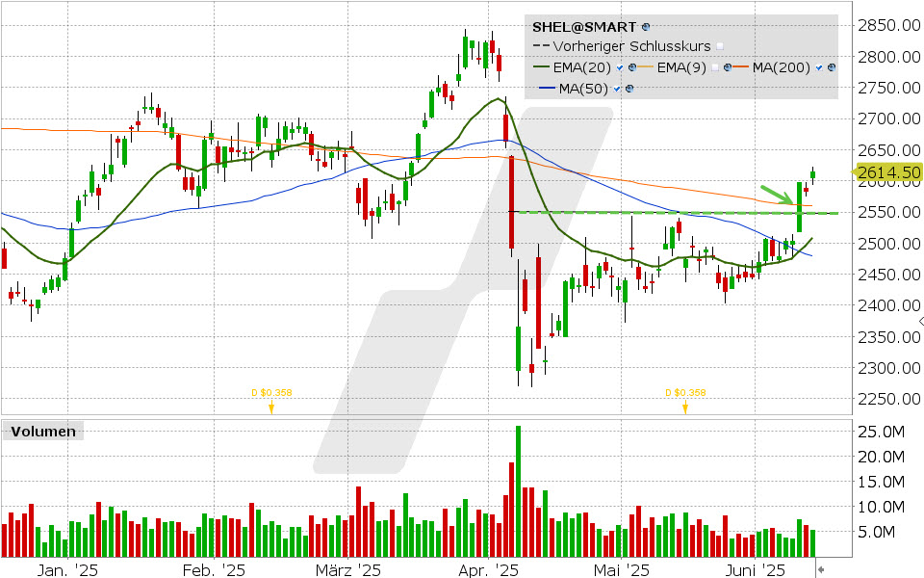Click second 'D $0.358' dividend label in May
Viewport: 924px width, 578px height.
tap(685, 393)
